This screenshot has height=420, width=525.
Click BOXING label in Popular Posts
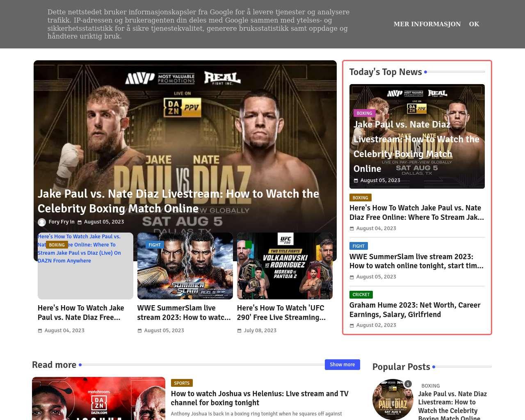tap(430, 386)
